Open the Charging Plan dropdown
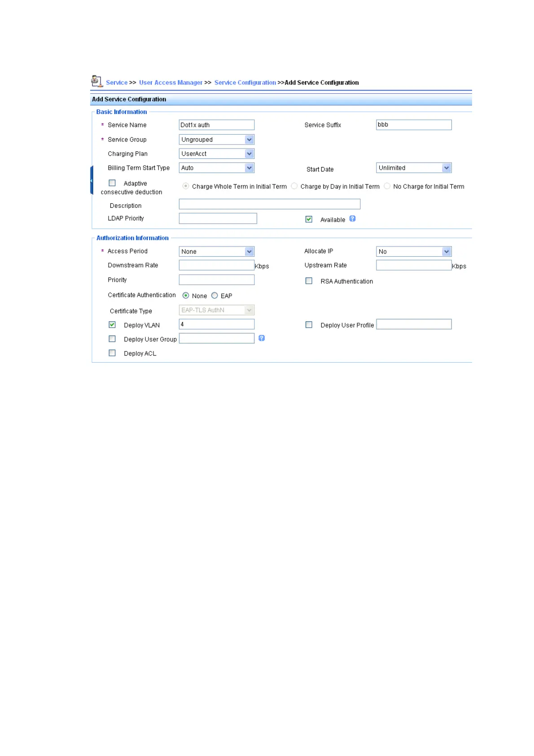The height and width of the screenshot is (756, 534). [217, 154]
